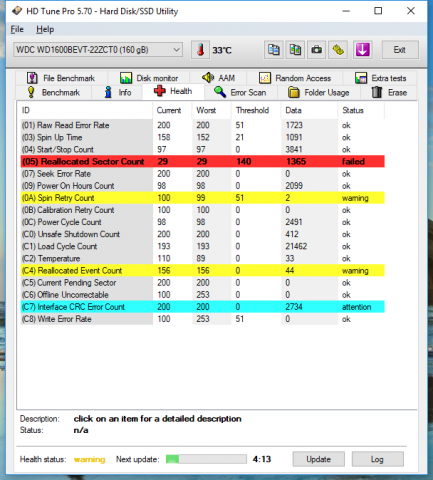Select the (07) Seek Error Rate row

click(202, 174)
